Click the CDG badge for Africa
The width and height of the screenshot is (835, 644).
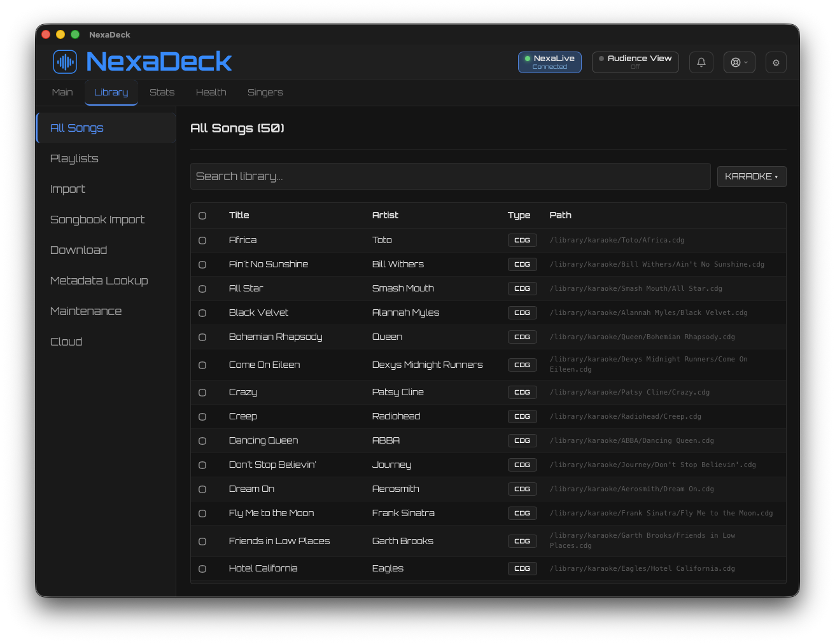point(522,240)
